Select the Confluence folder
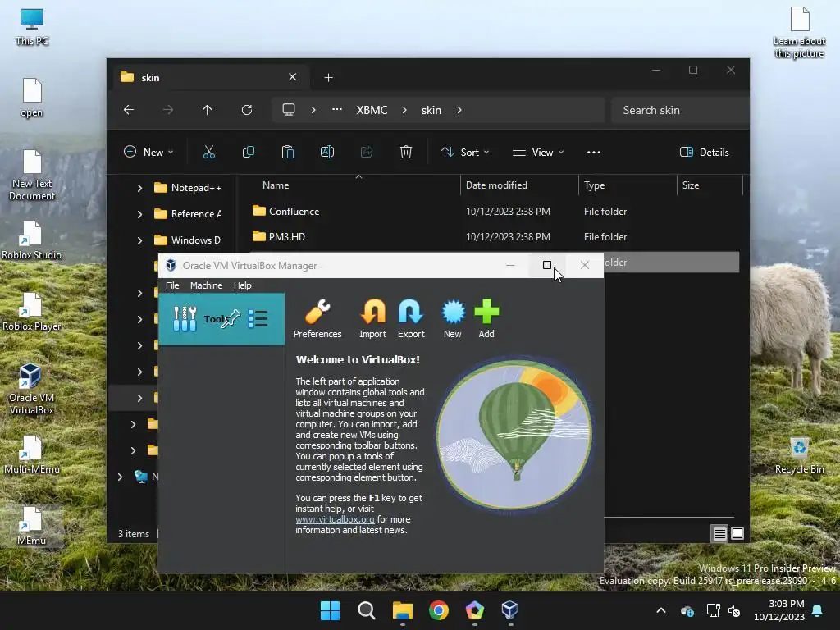Image resolution: width=840 pixels, height=630 pixels. (x=286, y=211)
